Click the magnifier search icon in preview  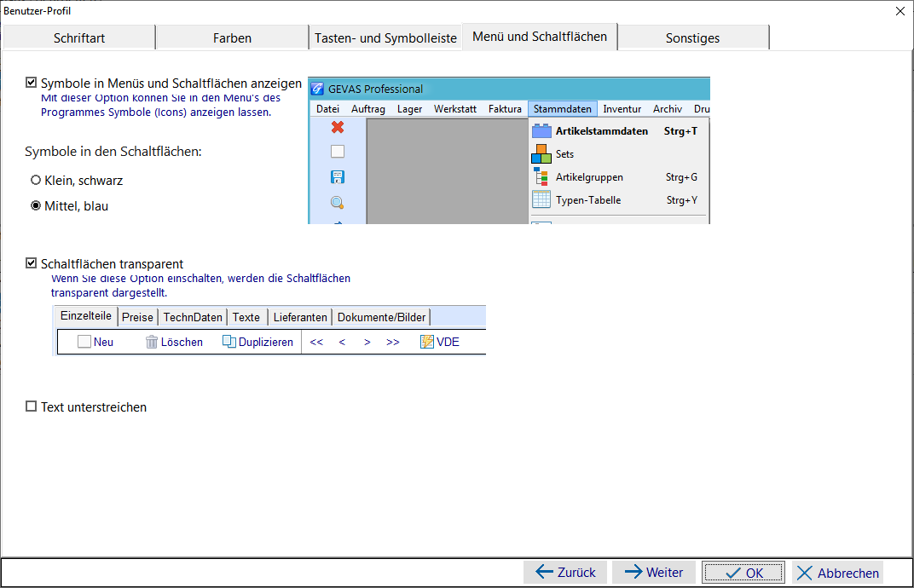coord(337,202)
